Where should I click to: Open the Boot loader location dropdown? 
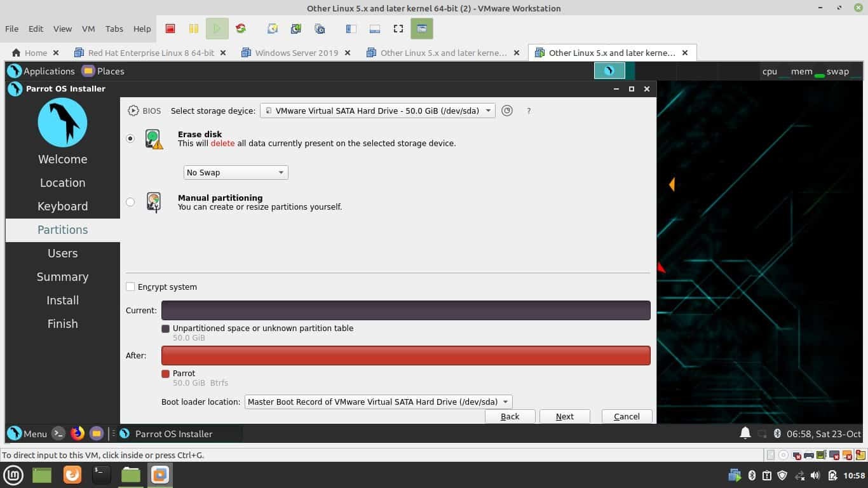tap(378, 402)
